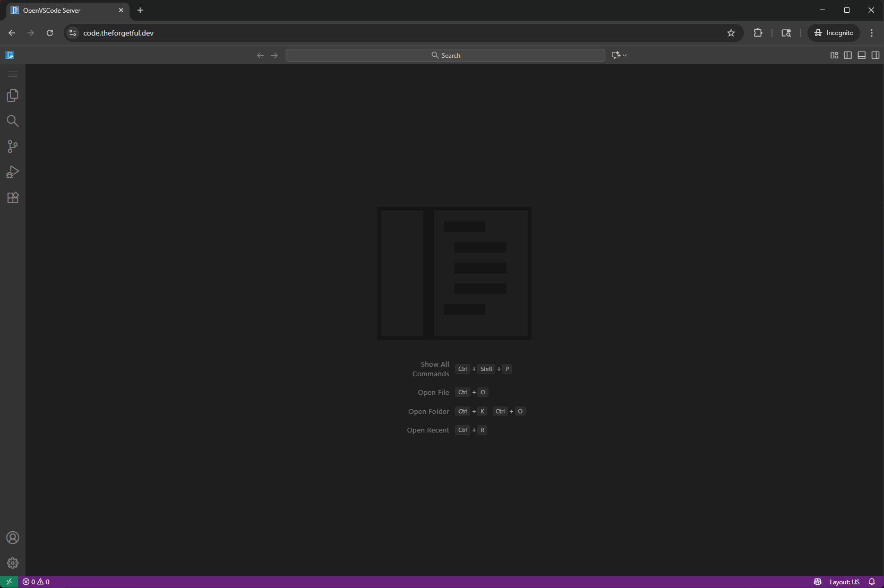Click the remote indicator in the status bar
The width and height of the screenshot is (884, 588).
pos(8,582)
